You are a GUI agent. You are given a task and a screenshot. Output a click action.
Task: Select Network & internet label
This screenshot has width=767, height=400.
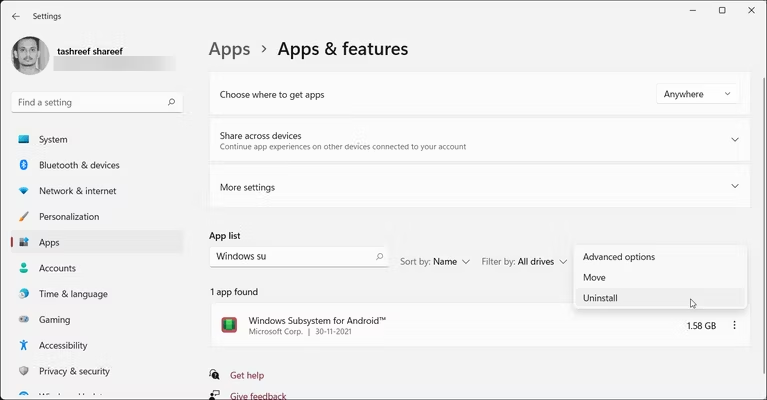78,191
